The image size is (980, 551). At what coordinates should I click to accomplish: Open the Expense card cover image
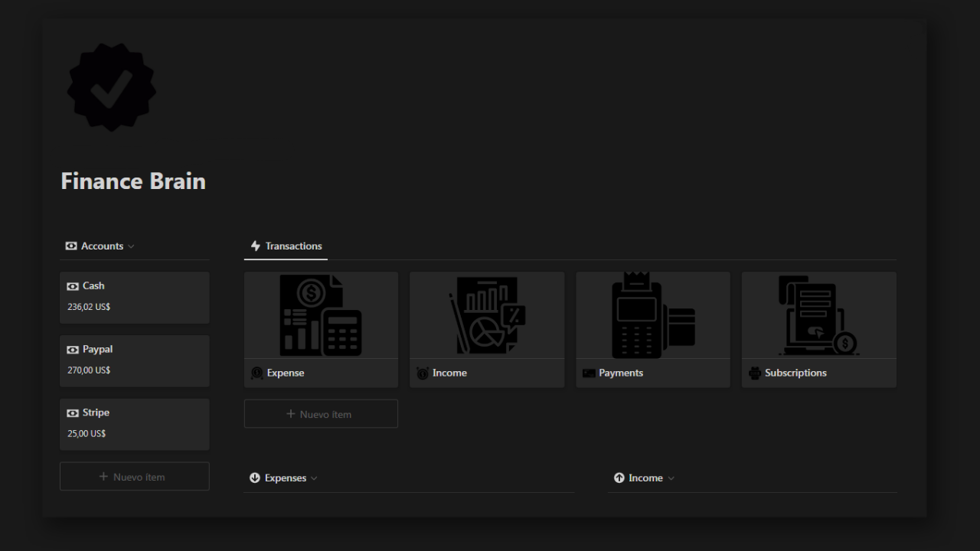(321, 315)
